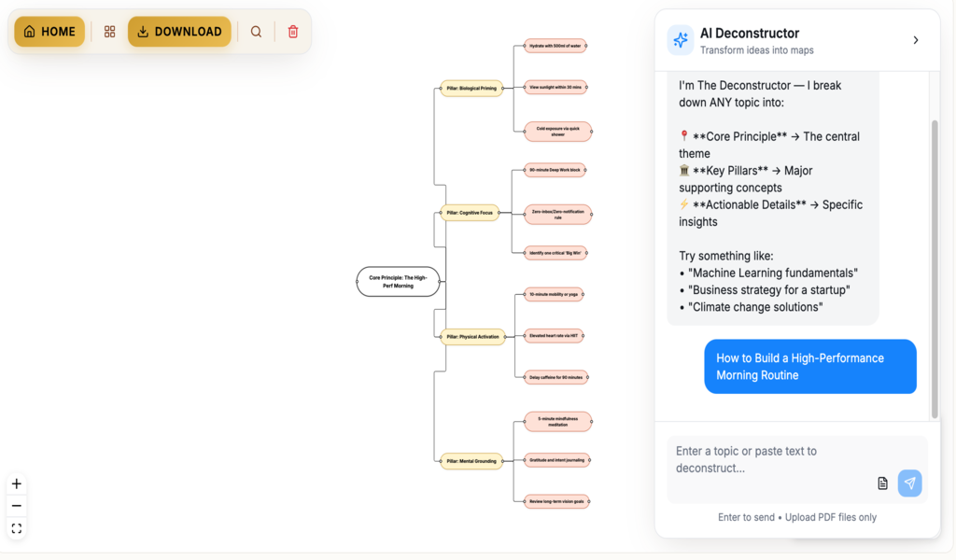956x560 pixels.
Task: Fit view using the fullscreen frame icon
Action: click(17, 528)
